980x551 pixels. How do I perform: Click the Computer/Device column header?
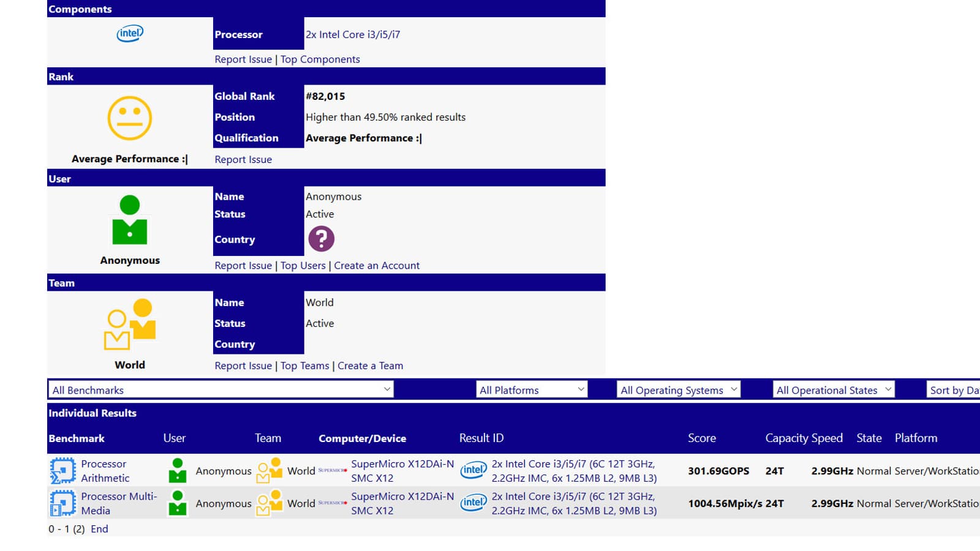(363, 438)
